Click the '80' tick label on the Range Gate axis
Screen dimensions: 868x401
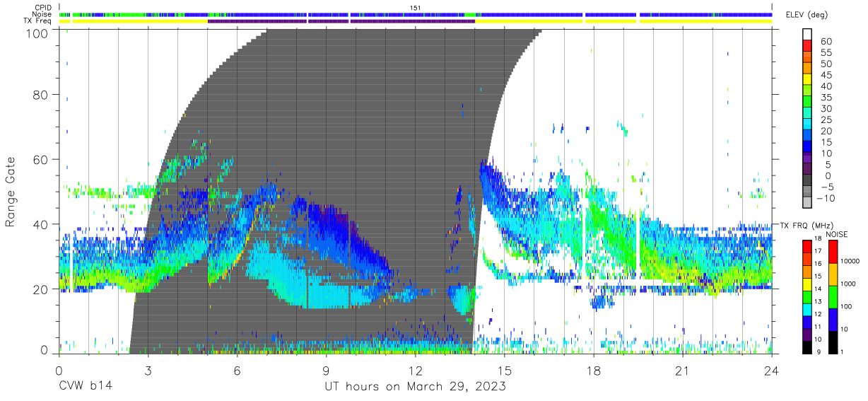(41, 95)
